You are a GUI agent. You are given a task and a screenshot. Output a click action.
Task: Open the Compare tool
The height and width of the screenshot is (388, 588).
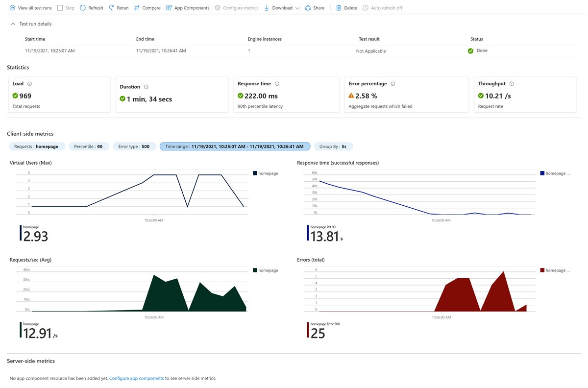tap(147, 7)
